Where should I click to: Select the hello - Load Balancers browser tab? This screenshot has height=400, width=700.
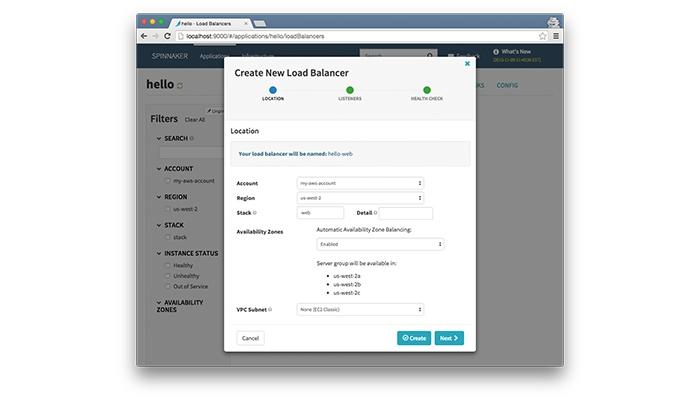(x=211, y=23)
